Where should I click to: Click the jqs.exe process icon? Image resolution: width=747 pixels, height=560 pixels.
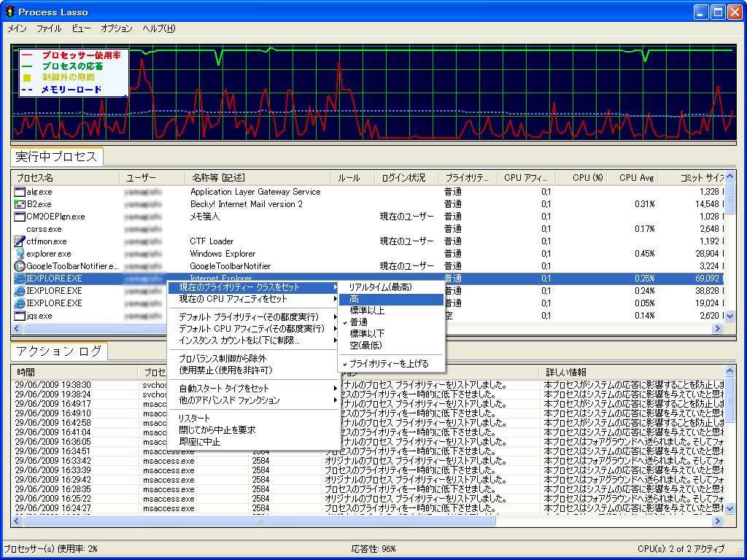coord(20,316)
